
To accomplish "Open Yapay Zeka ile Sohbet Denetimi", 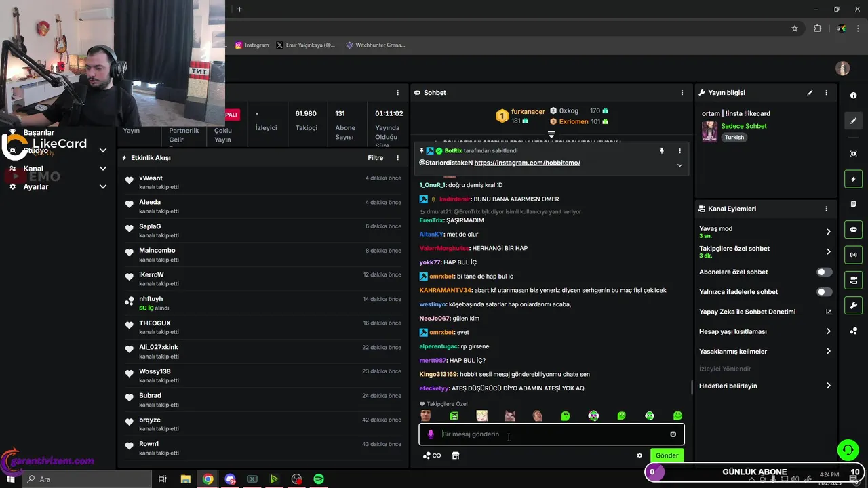I will (765, 312).
